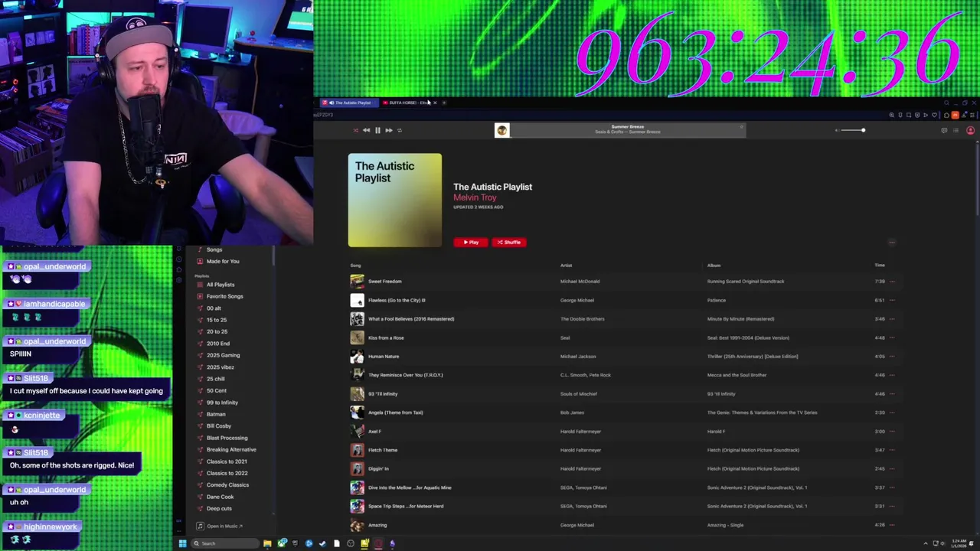This screenshot has width=980, height=551.
Task: Open artist The Doobie Brothers link
Action: [583, 319]
